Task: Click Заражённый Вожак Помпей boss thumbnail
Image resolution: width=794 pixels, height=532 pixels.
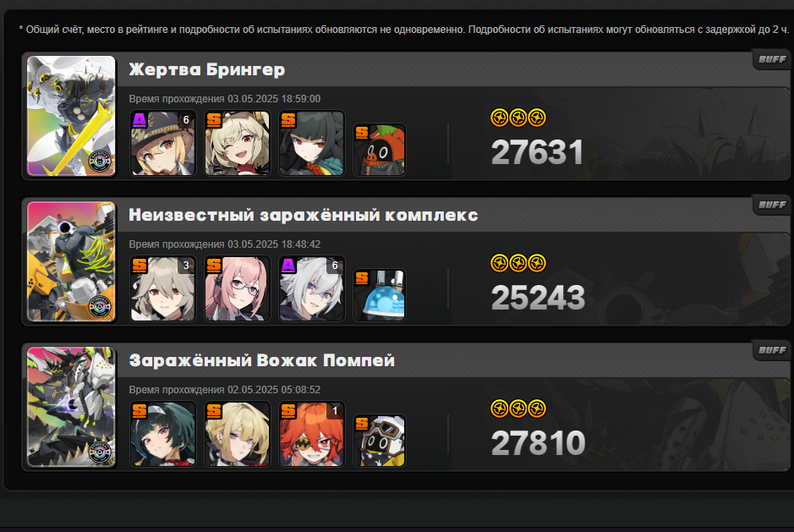Action: 71,407
